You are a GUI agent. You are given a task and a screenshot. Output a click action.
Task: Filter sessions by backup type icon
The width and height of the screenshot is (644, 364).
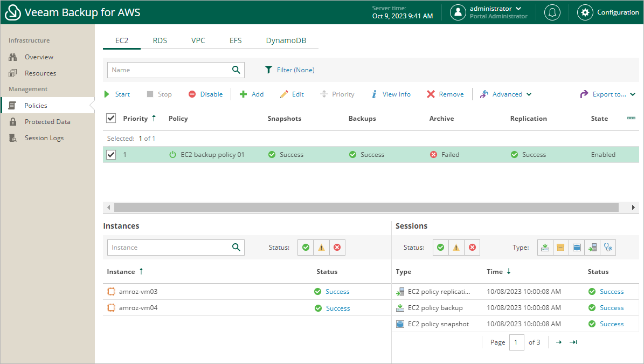point(545,248)
